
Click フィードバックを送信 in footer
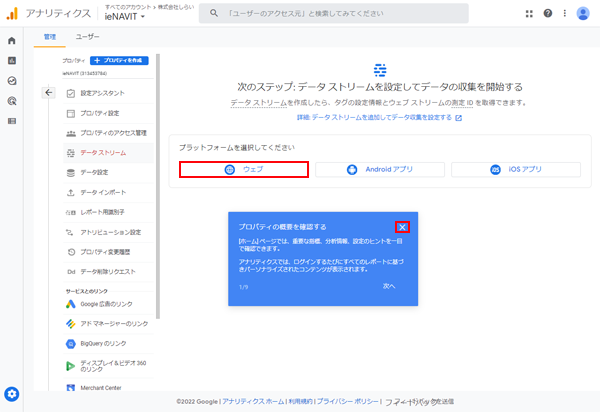[x=419, y=402]
